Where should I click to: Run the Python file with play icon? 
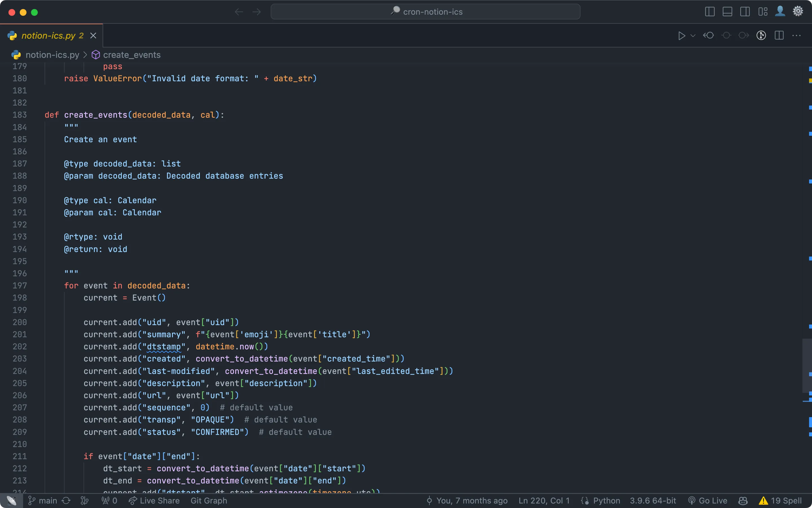coord(681,36)
